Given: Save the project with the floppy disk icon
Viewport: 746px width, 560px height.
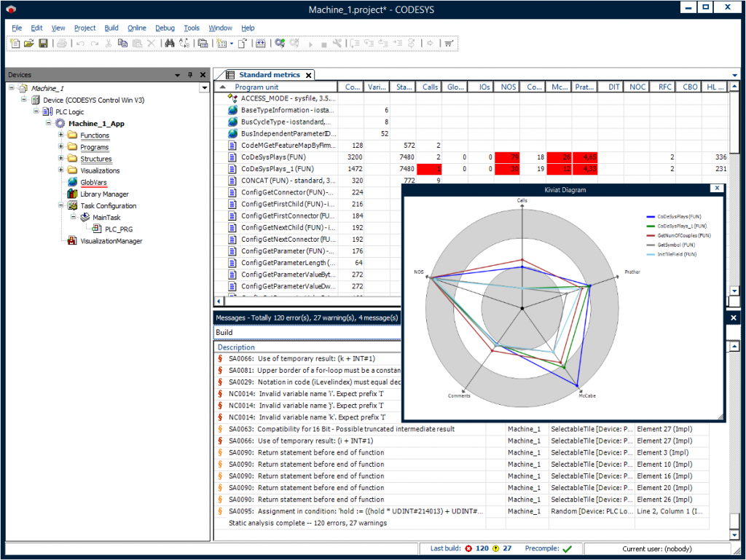Looking at the screenshot, I should (43, 44).
